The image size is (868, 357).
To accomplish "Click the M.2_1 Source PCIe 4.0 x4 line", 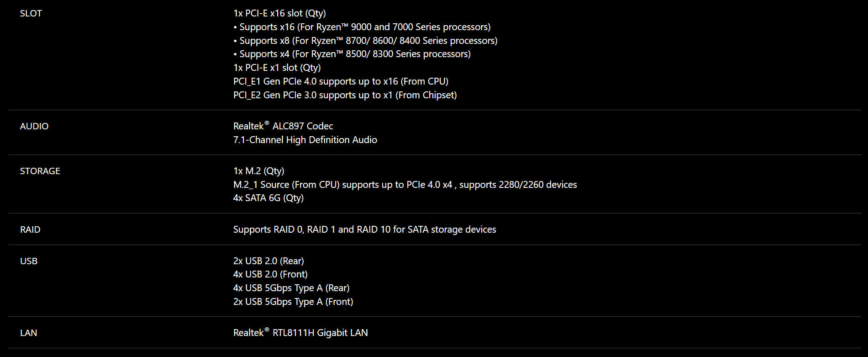I will click(x=405, y=185).
